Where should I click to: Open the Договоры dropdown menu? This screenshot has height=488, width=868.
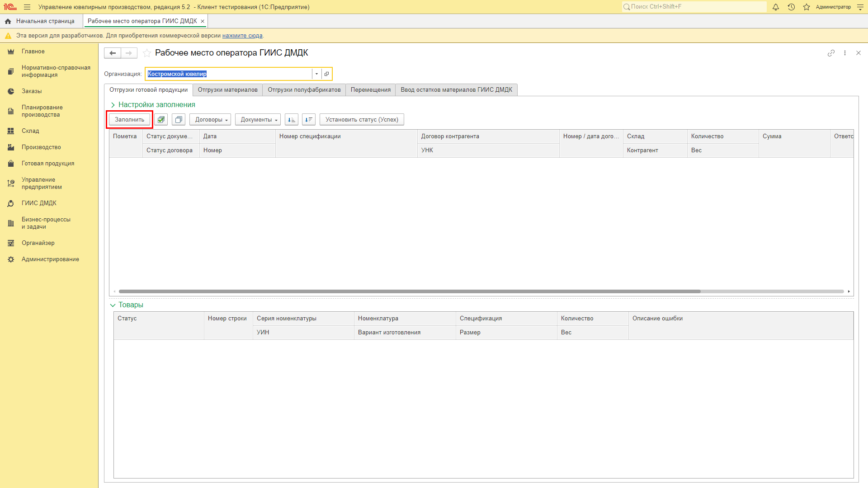[210, 120]
